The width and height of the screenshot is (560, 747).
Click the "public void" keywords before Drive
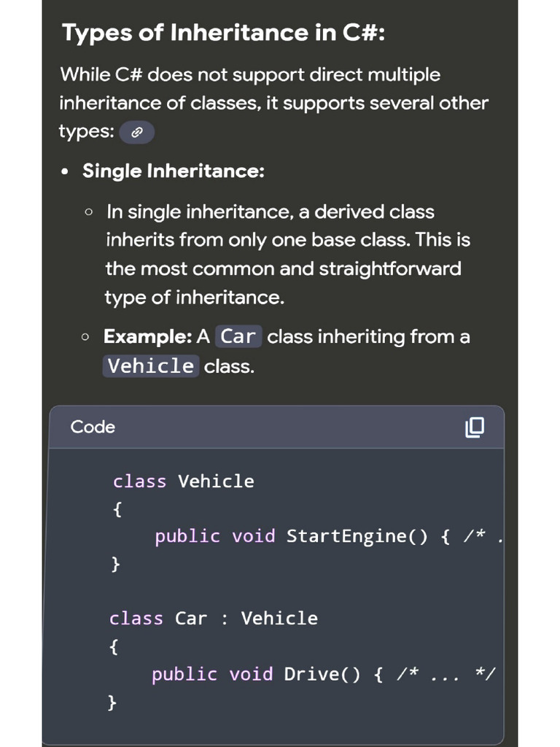(212, 674)
